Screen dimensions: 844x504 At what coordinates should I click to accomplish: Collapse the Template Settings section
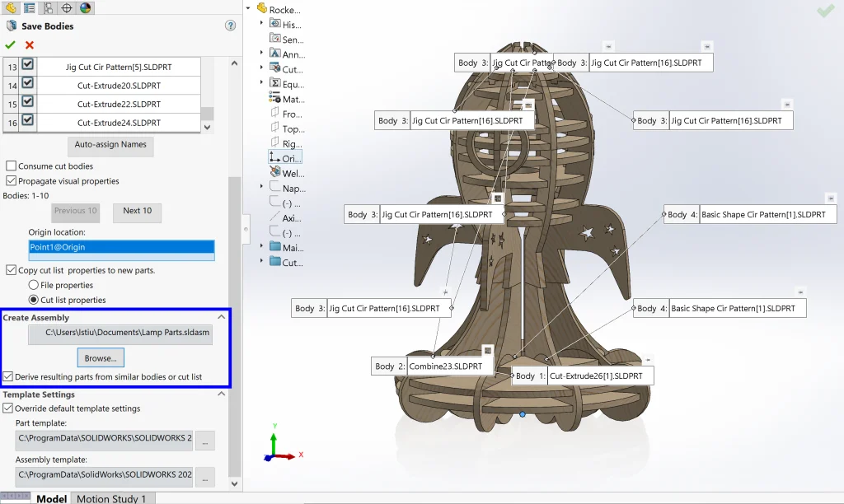click(x=221, y=394)
